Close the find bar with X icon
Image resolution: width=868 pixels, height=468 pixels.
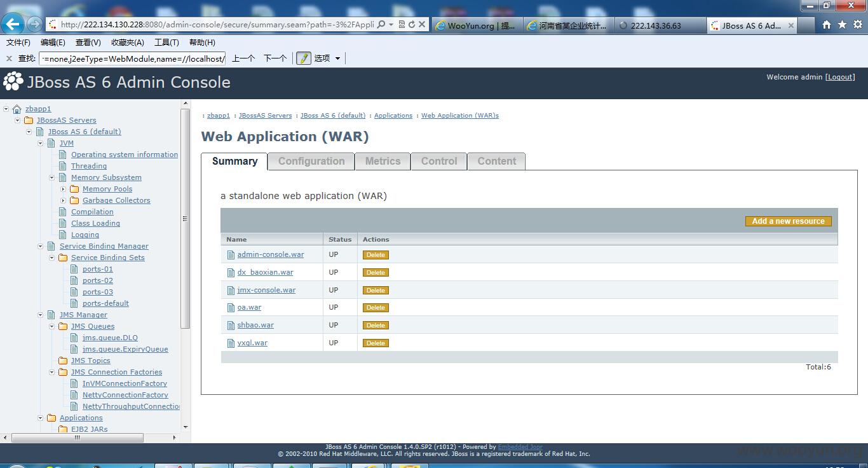tap(9, 59)
